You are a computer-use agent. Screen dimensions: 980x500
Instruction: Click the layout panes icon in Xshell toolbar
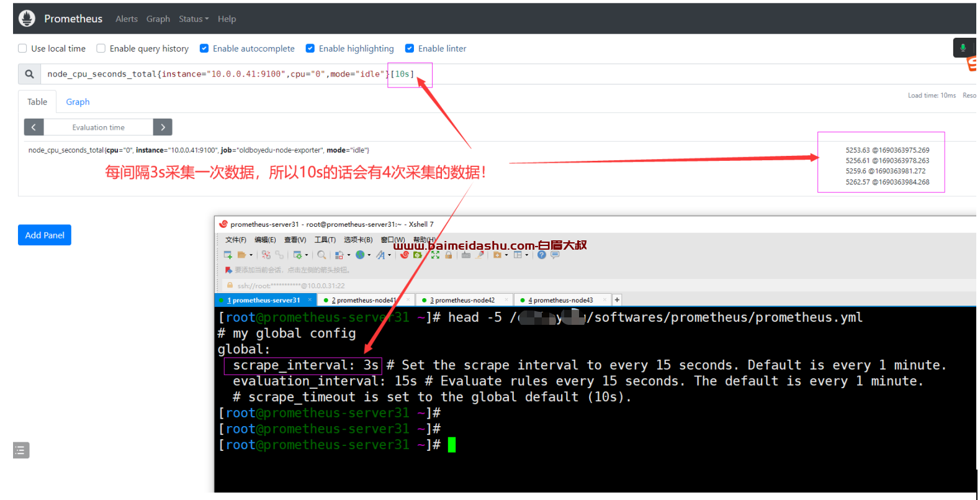pyautogui.click(x=518, y=255)
